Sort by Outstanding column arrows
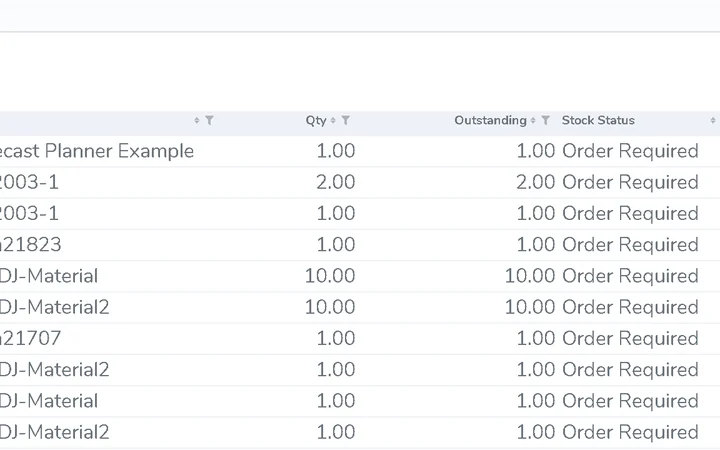 pyautogui.click(x=533, y=120)
